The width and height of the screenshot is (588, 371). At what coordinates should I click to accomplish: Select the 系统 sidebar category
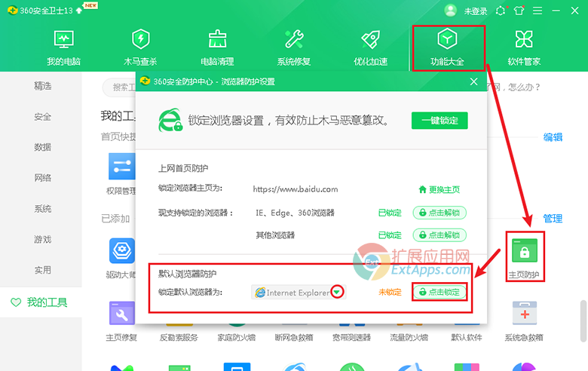(x=42, y=209)
